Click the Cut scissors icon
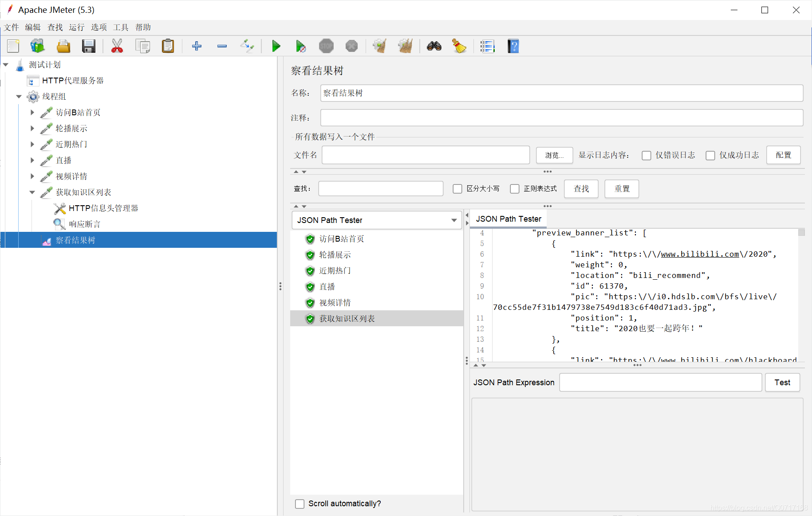 (117, 46)
